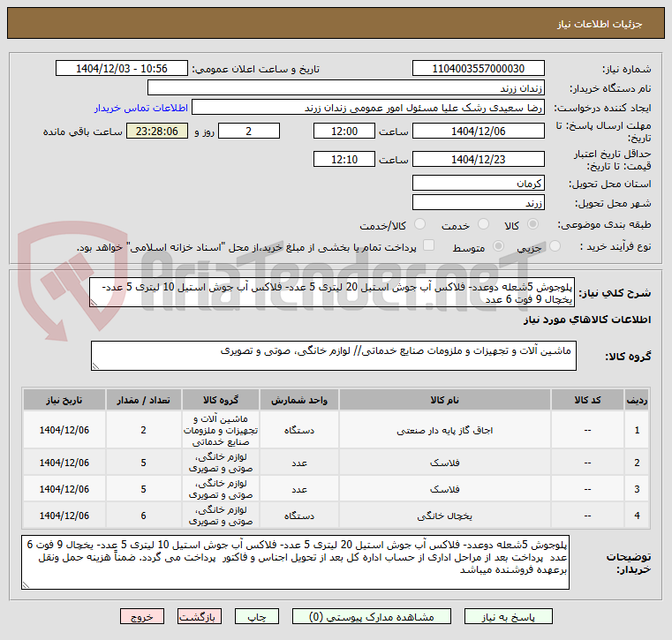Click the بازگشت back button
672x640 pixels.
click(200, 617)
